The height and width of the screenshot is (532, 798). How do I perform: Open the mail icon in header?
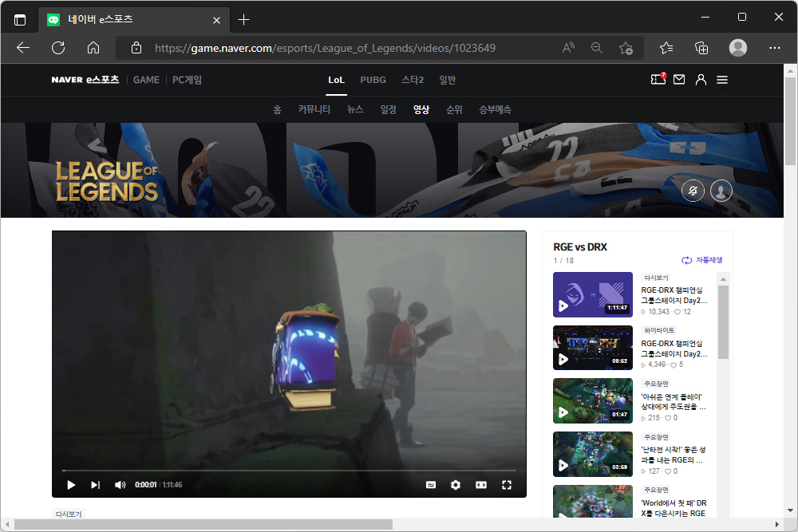point(679,79)
